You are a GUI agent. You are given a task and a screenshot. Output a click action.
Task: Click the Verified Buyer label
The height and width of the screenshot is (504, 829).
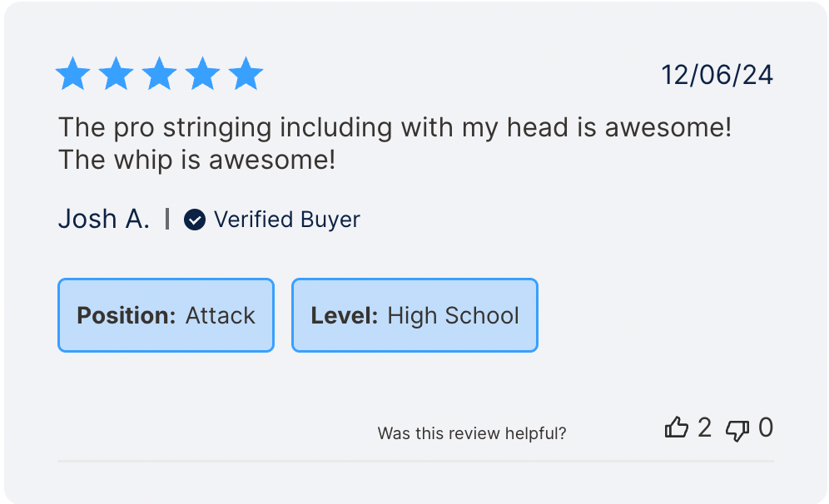coord(286,220)
